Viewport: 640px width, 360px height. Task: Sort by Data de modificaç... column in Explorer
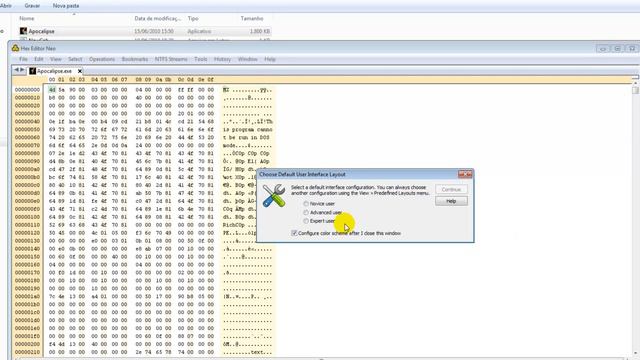(x=158, y=18)
